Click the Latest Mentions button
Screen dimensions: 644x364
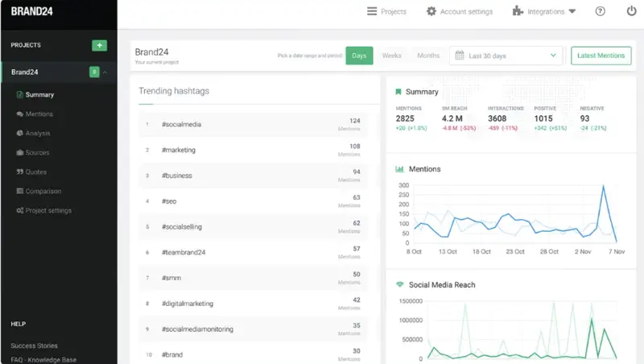601,56
